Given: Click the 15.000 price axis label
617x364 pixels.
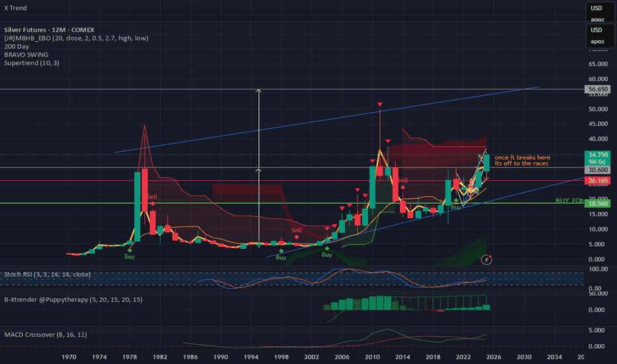Looking at the screenshot, I should coord(598,214).
